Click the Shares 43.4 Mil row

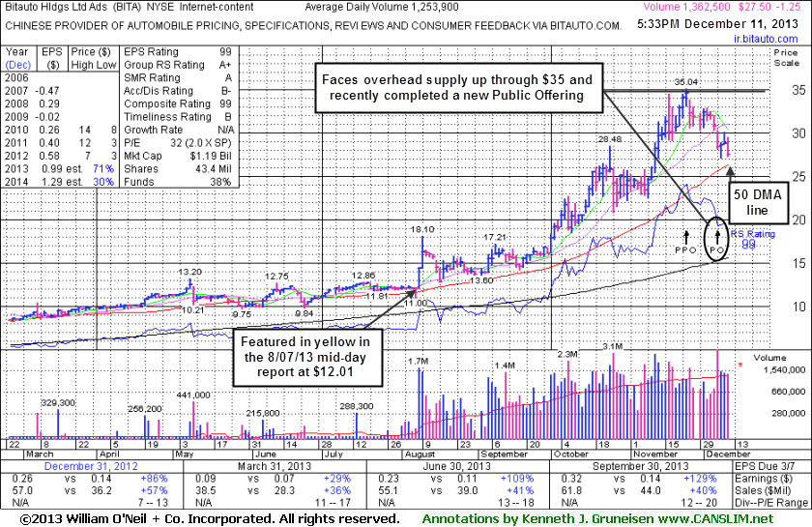tap(178, 169)
